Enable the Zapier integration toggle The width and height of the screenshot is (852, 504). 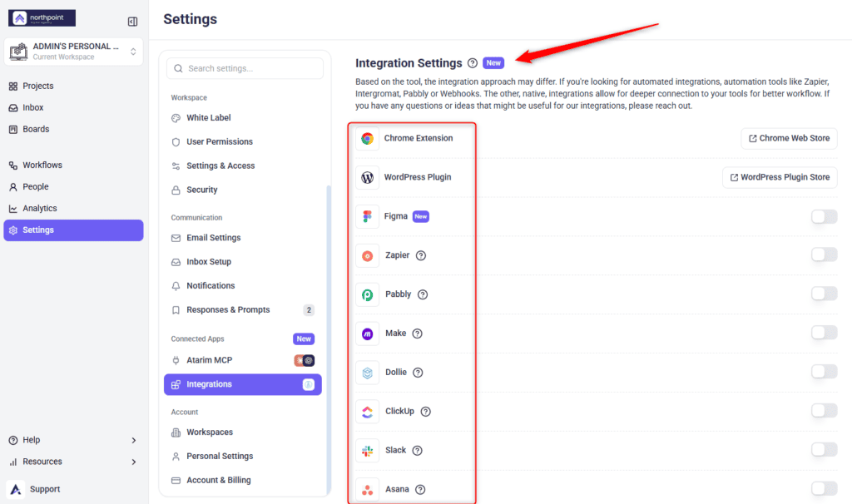[825, 254]
